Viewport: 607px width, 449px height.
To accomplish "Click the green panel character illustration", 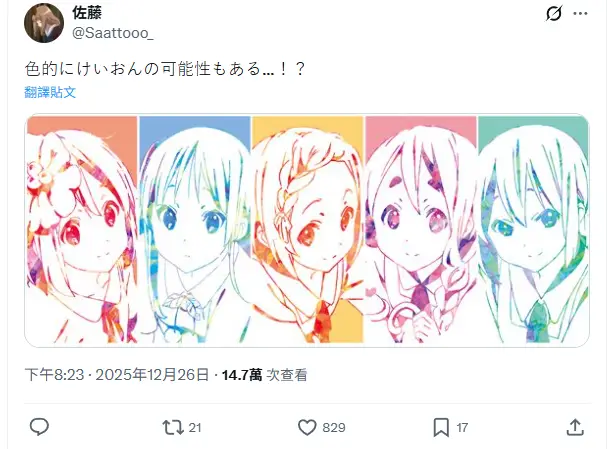I will (533, 229).
